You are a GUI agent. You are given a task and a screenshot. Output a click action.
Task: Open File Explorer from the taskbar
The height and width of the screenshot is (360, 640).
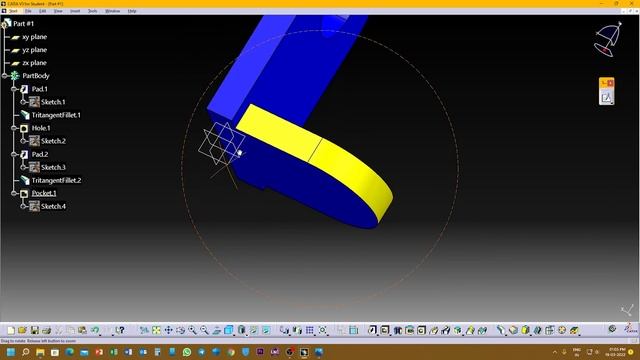40,352
